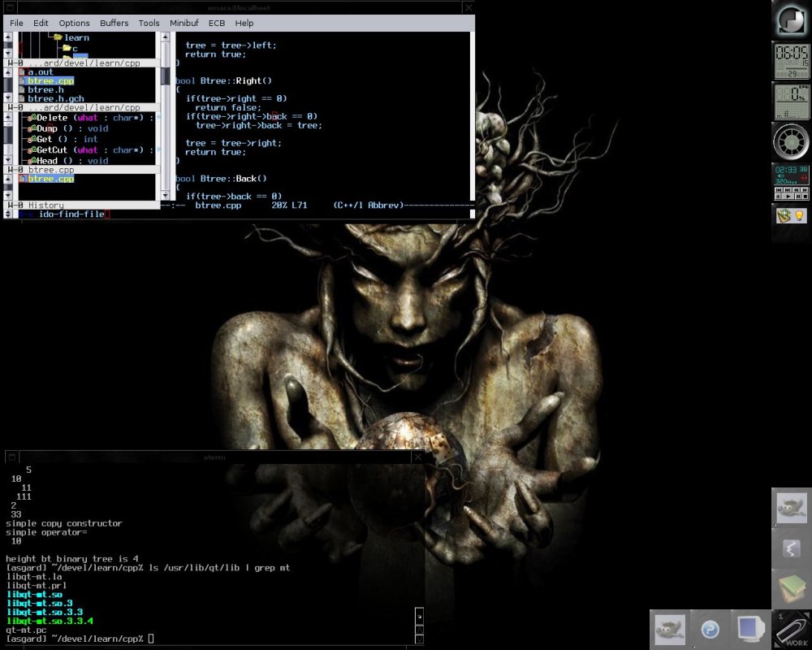
Task: Open the Window Maker dock logo tile
Action: point(791,19)
